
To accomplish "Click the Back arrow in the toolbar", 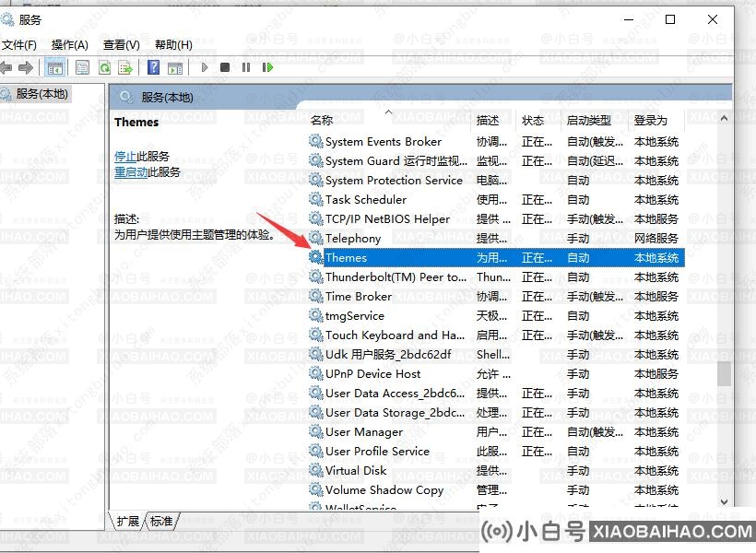I will coord(6,67).
